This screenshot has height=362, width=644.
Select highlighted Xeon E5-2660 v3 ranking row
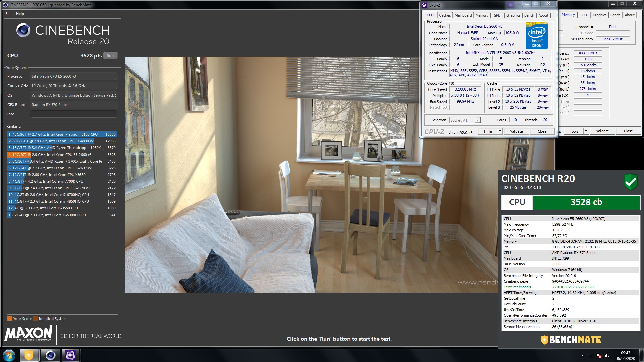(62, 155)
